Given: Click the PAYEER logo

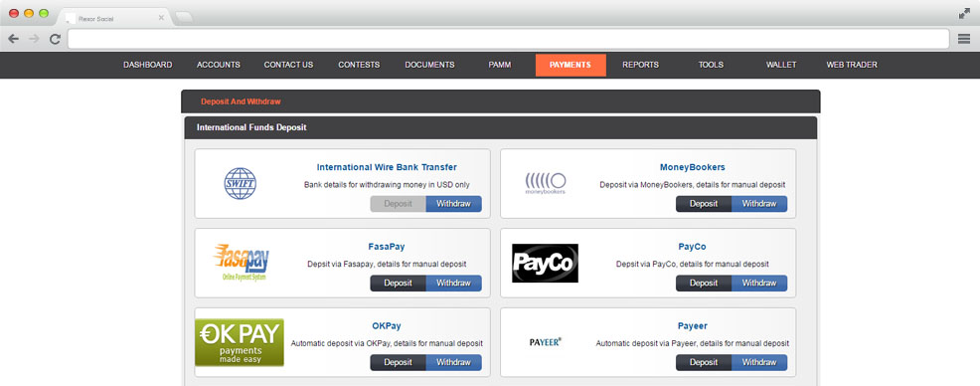Looking at the screenshot, I should [x=546, y=342].
